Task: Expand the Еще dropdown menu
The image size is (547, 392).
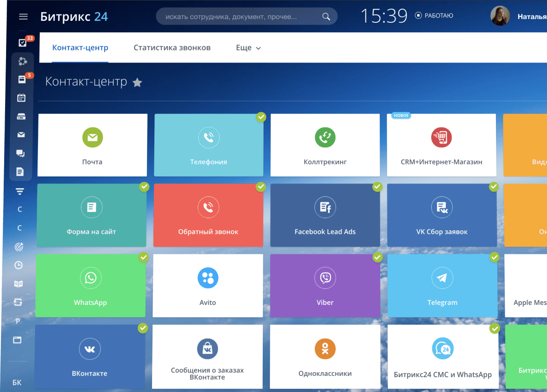Action: coord(248,48)
